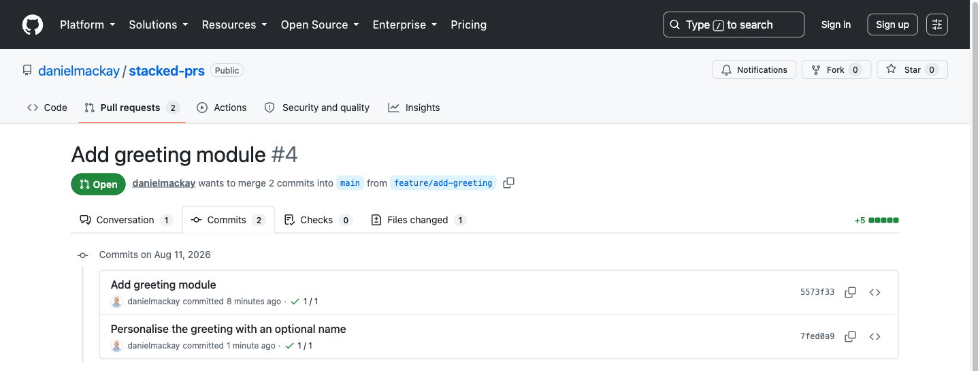The height and width of the screenshot is (371, 980).
Task: Open the "Add greeting module" commit
Action: [163, 285]
